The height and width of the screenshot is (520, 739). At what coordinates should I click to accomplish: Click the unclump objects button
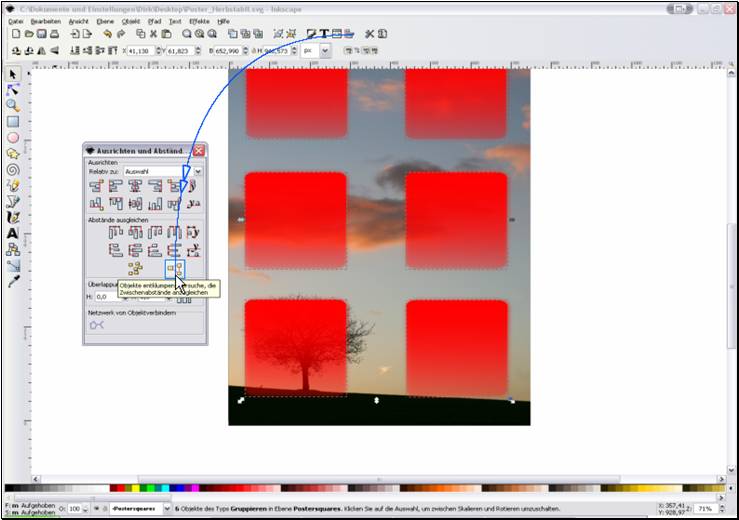pos(176,268)
